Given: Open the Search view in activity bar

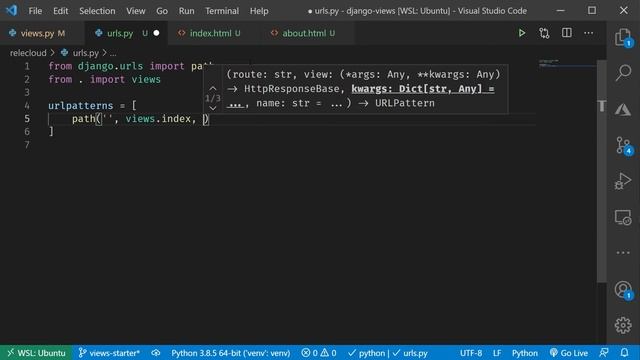Looking at the screenshot, I should tap(623, 73).
